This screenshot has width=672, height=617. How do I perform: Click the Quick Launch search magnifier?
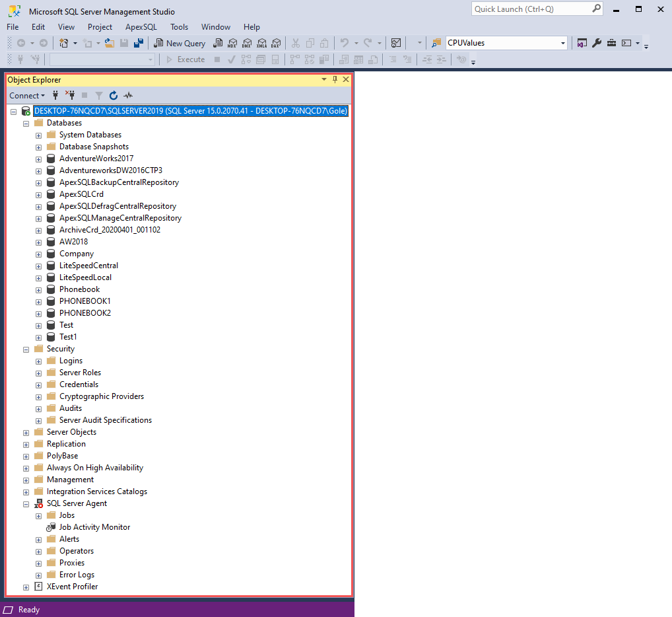pos(596,9)
